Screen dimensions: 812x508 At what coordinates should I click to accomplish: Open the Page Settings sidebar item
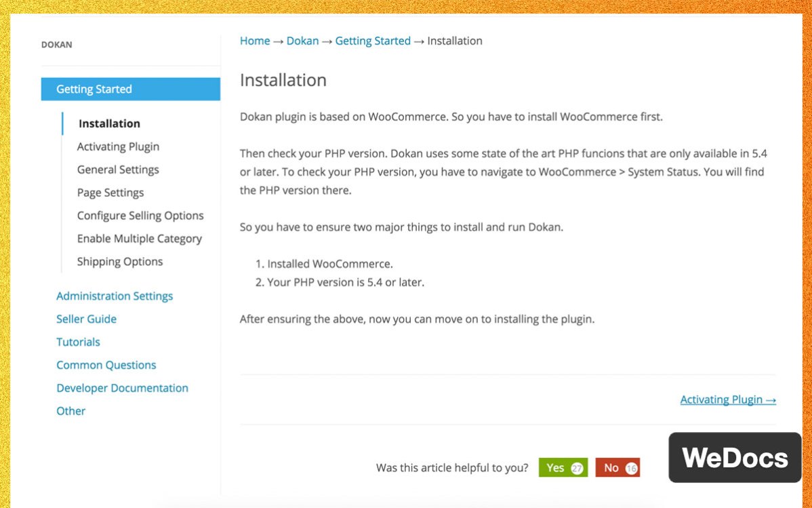click(110, 193)
